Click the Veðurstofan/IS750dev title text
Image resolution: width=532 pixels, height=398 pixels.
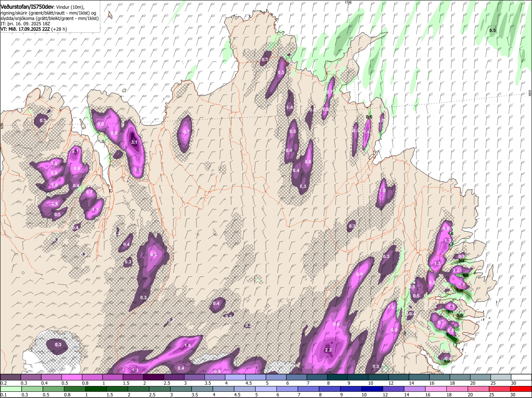[27, 7]
